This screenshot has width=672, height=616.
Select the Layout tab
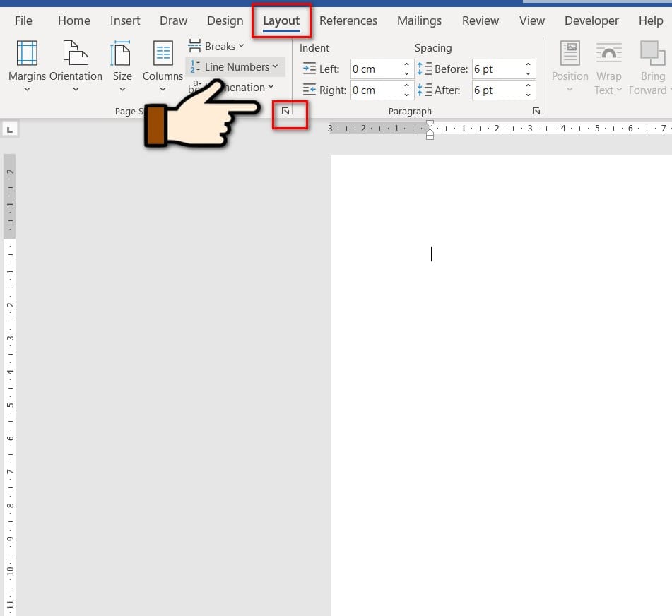[x=281, y=20]
